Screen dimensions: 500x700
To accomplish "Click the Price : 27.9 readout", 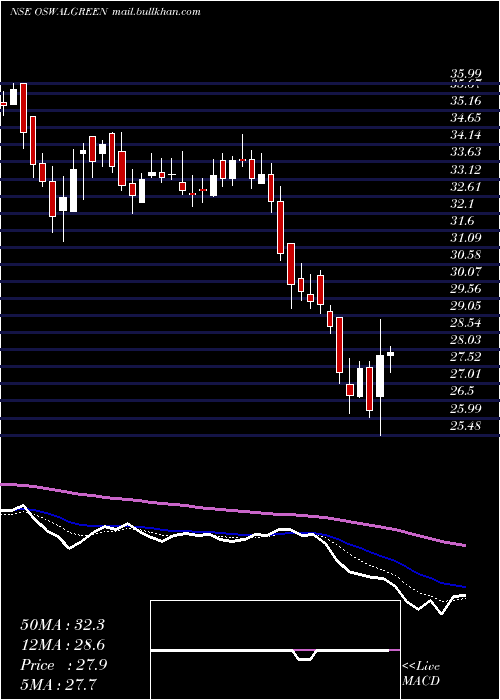I will pos(64,665).
